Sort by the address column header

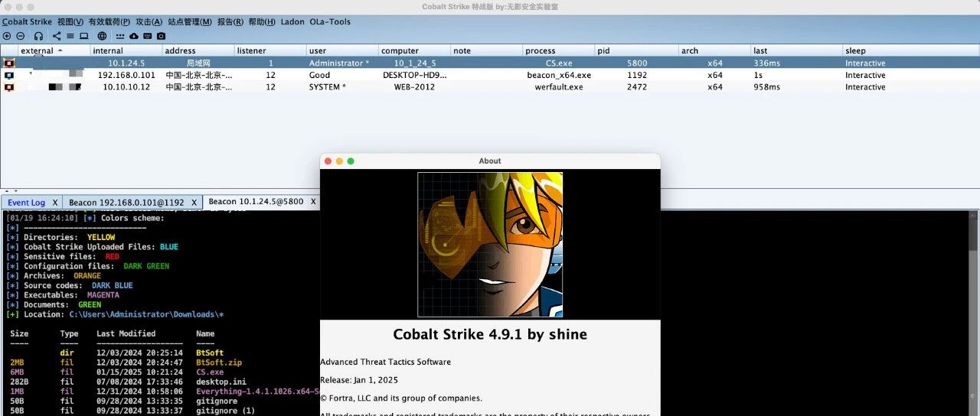[x=198, y=50]
